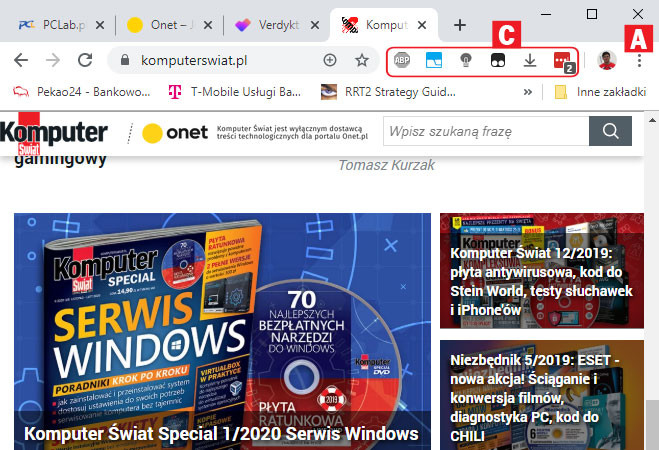The image size is (659, 450).
Task: Open the download arrow extension
Action: [530, 61]
